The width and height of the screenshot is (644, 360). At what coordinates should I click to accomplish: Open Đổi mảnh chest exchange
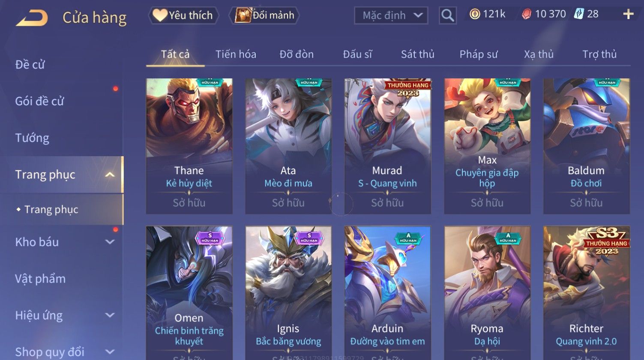pos(265,15)
